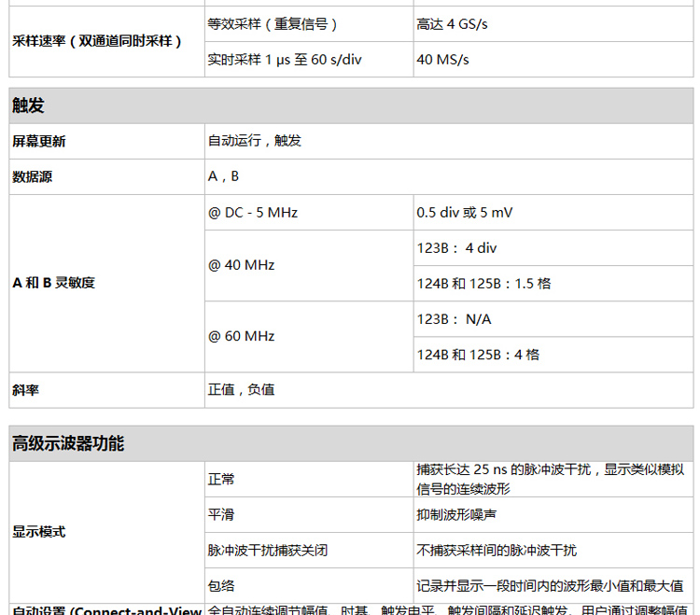Screen dimensions: 700x615
Task: Select the A 和 B 灵敏度 label
Action: pos(54,283)
